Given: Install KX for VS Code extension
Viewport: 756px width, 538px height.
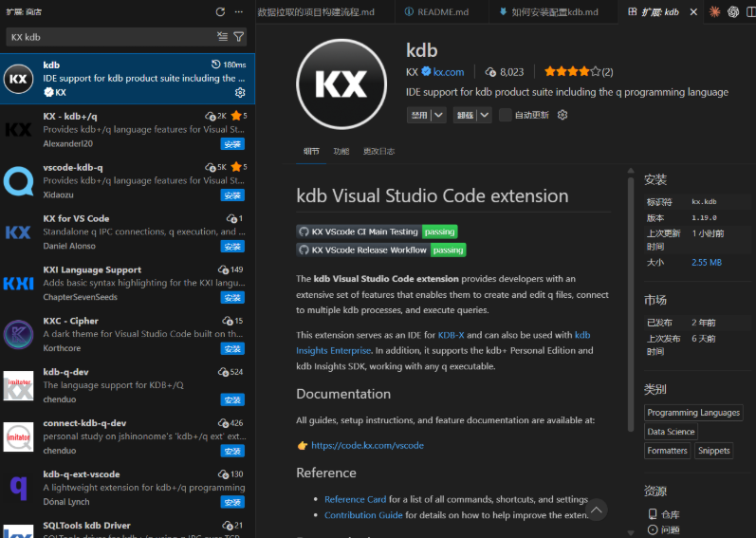Looking at the screenshot, I should 232,246.
